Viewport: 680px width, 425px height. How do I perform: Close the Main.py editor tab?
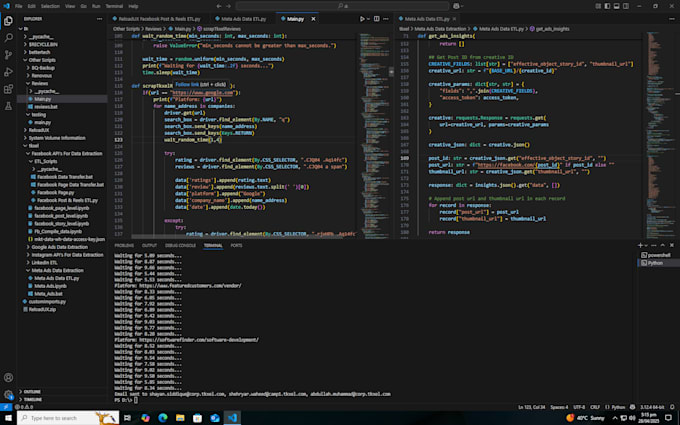pyautogui.click(x=313, y=19)
